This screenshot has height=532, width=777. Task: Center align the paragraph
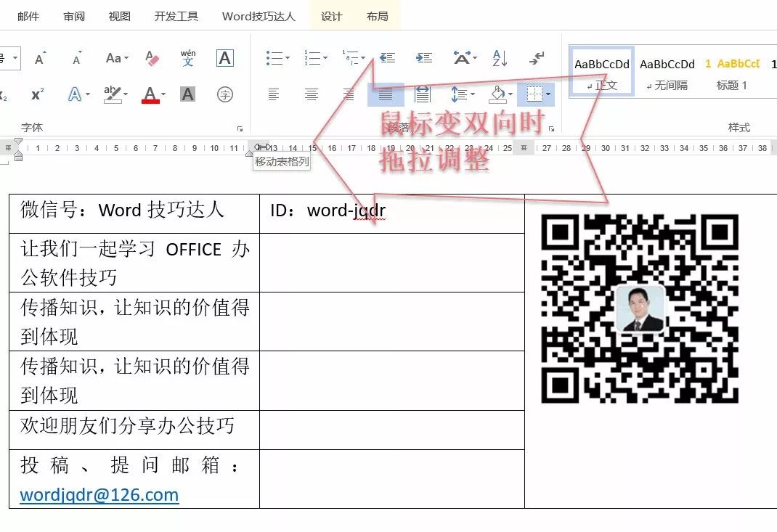tap(312, 94)
